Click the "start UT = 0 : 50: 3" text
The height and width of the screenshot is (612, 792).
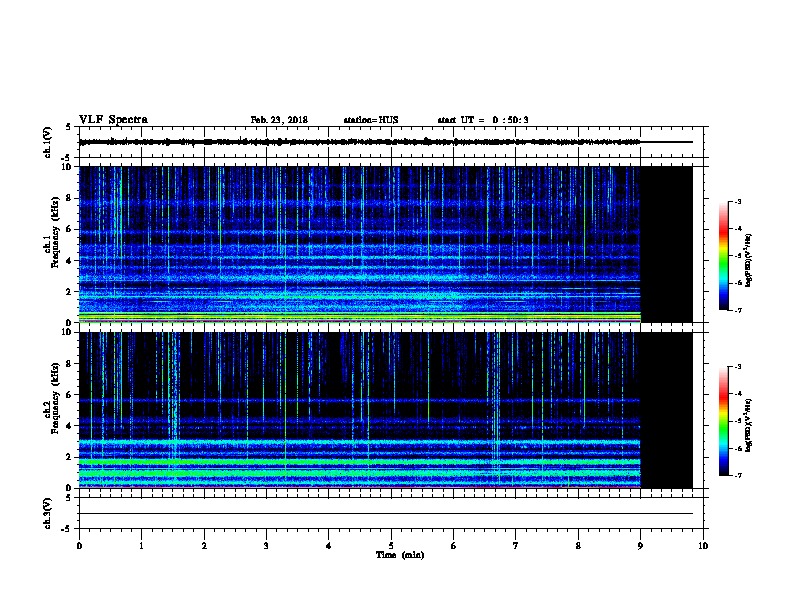(483, 120)
